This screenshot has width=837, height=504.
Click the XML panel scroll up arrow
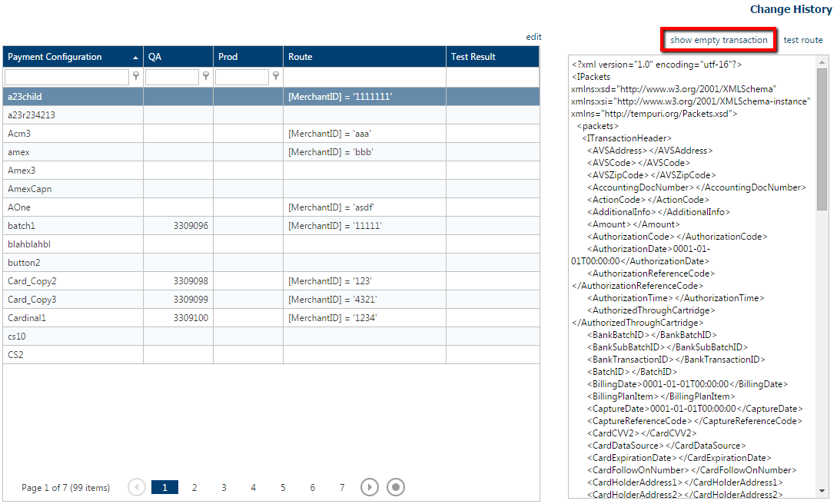pyautogui.click(x=822, y=61)
